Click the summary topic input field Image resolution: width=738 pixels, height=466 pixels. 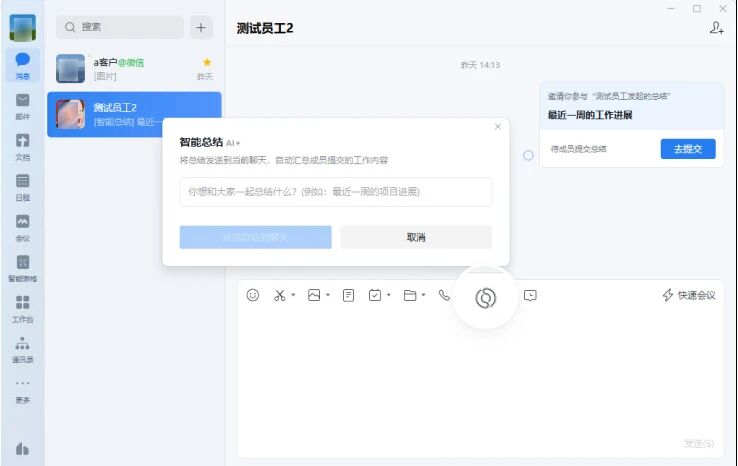coord(335,192)
